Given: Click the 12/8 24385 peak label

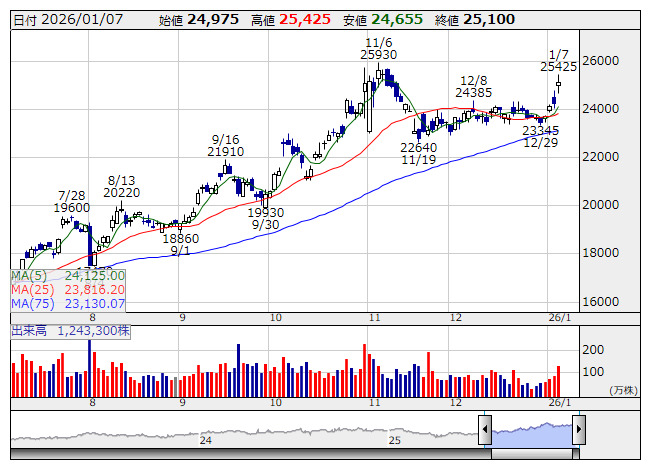Looking at the screenshot, I should coord(474,87).
